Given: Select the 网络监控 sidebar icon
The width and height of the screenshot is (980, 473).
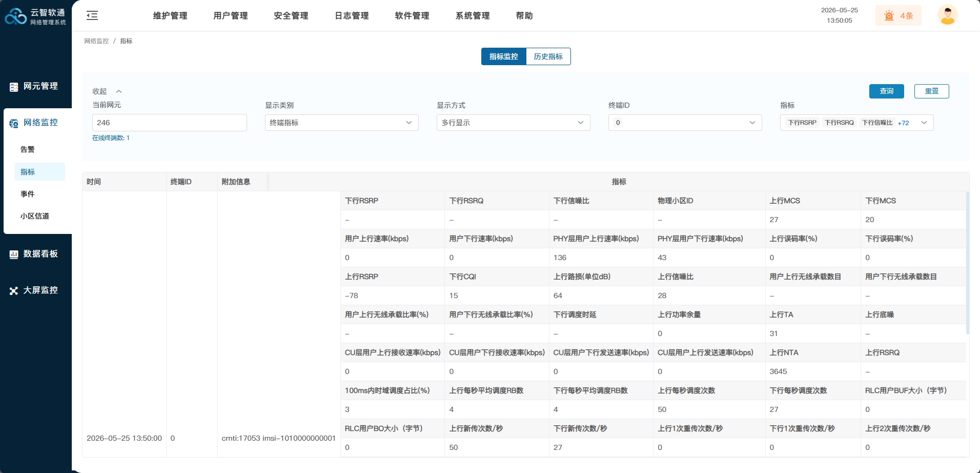Looking at the screenshot, I should [x=14, y=123].
